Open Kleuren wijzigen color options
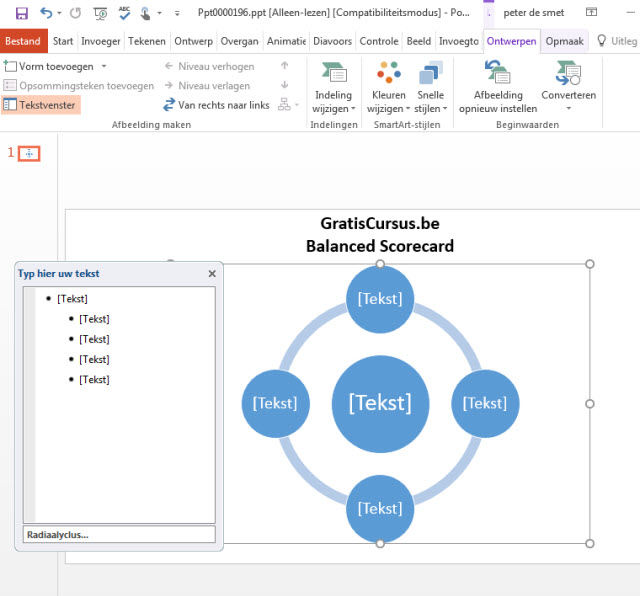 coord(389,88)
